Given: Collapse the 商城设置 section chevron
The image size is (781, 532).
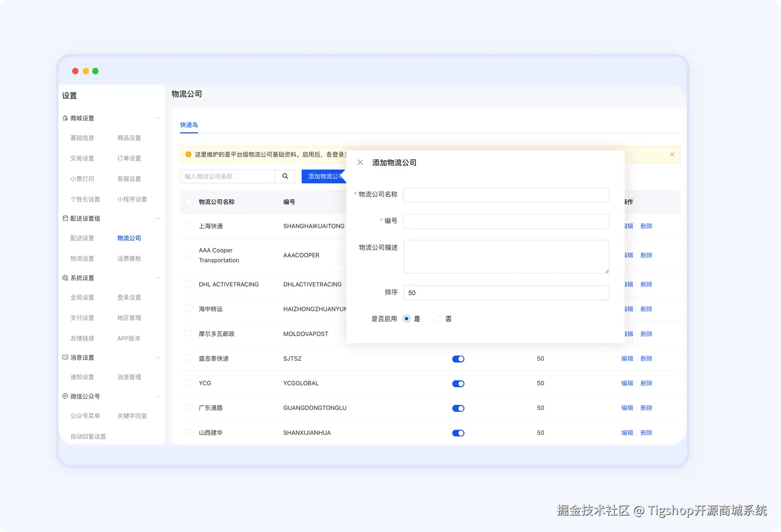Looking at the screenshot, I should point(158,118).
